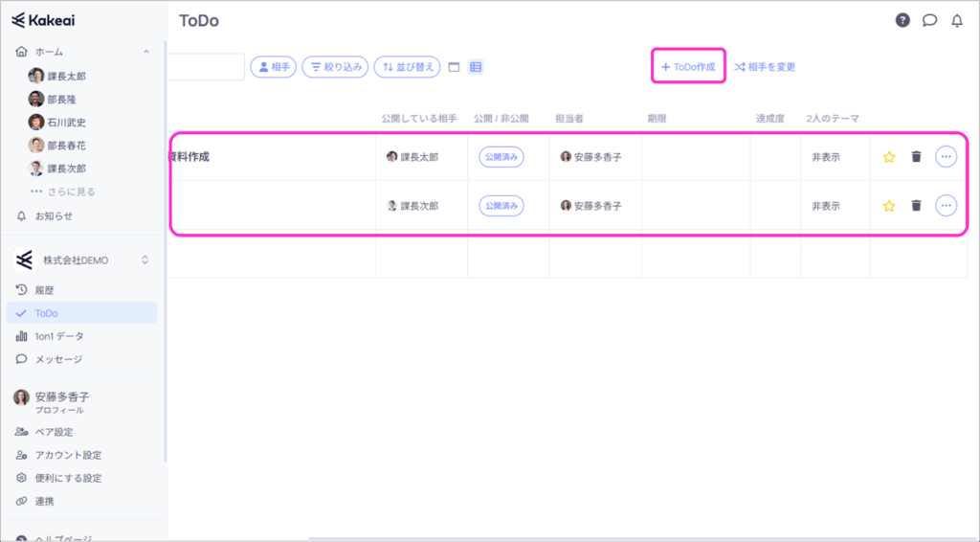980x542 pixels.
Task: Click the help question mark icon
Action: (902, 20)
